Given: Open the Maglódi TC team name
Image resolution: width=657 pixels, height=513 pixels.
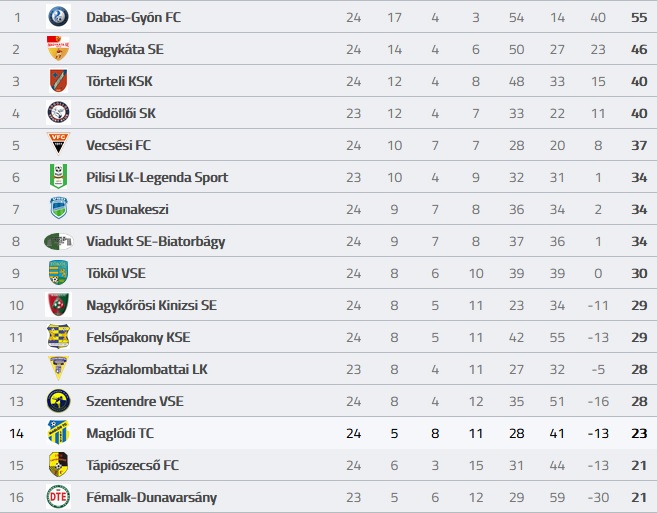Looking at the screenshot, I should [x=120, y=433].
